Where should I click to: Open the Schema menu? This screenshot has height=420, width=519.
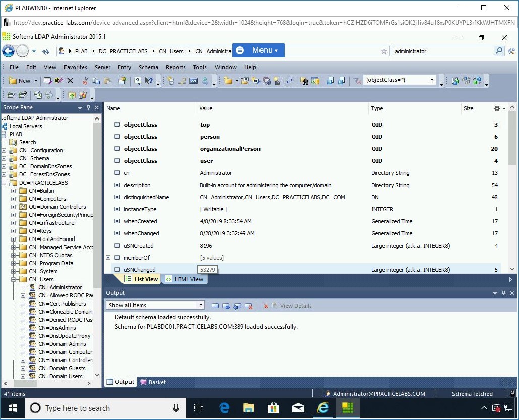coord(148,67)
